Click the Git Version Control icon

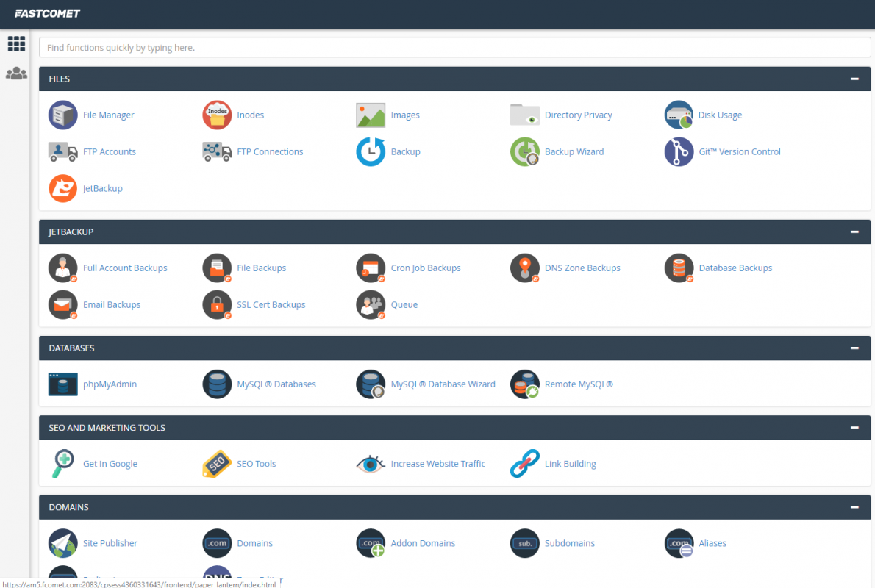(679, 151)
